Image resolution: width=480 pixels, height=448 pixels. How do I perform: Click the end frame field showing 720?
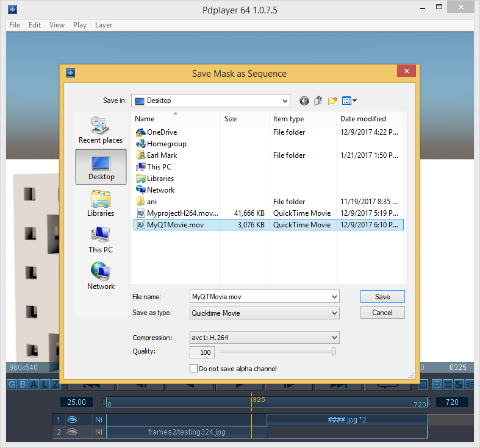click(x=452, y=402)
